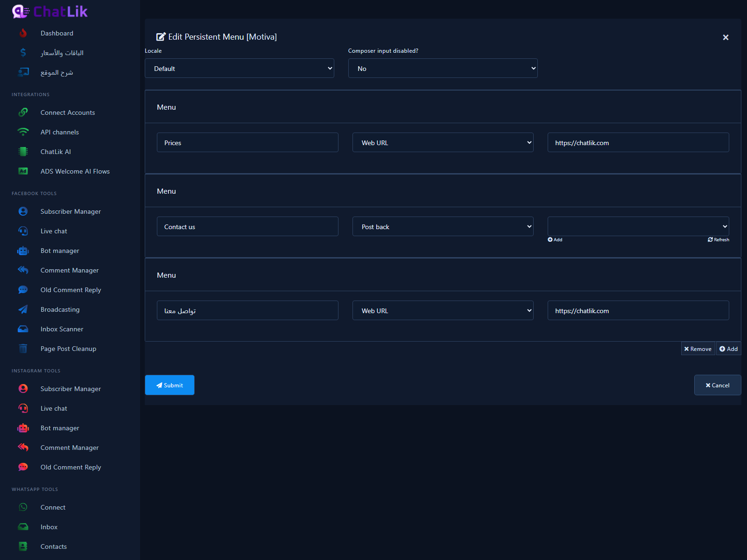The width and height of the screenshot is (747, 560).
Task: Click the تواصل معنا URL field
Action: point(638,310)
